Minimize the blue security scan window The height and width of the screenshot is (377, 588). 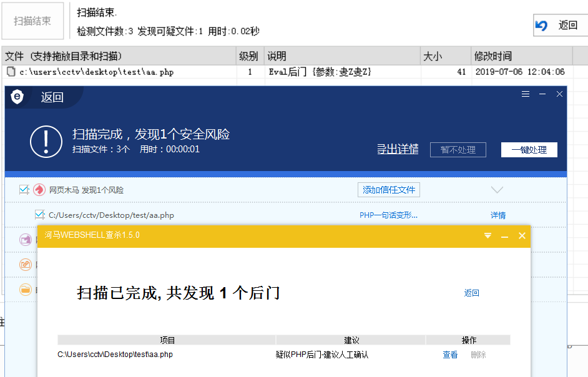[x=542, y=94]
